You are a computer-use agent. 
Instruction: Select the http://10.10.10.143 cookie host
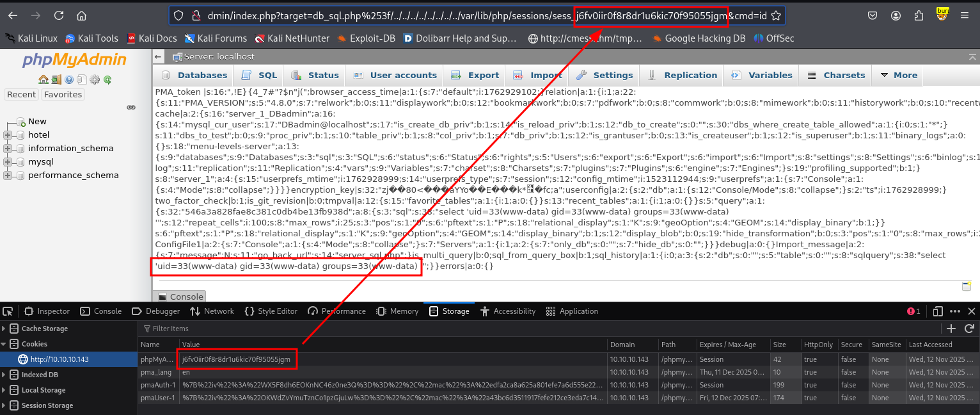68,359
